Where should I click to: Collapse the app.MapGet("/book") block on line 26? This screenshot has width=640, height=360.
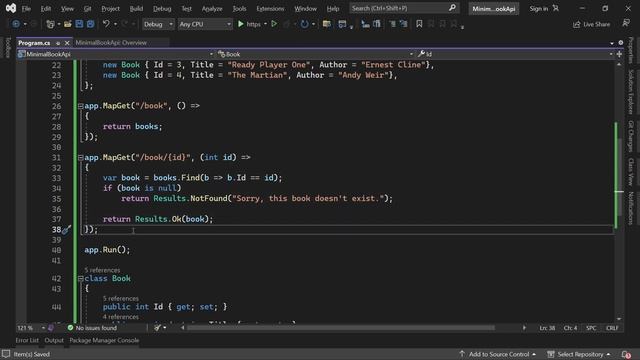[80, 106]
